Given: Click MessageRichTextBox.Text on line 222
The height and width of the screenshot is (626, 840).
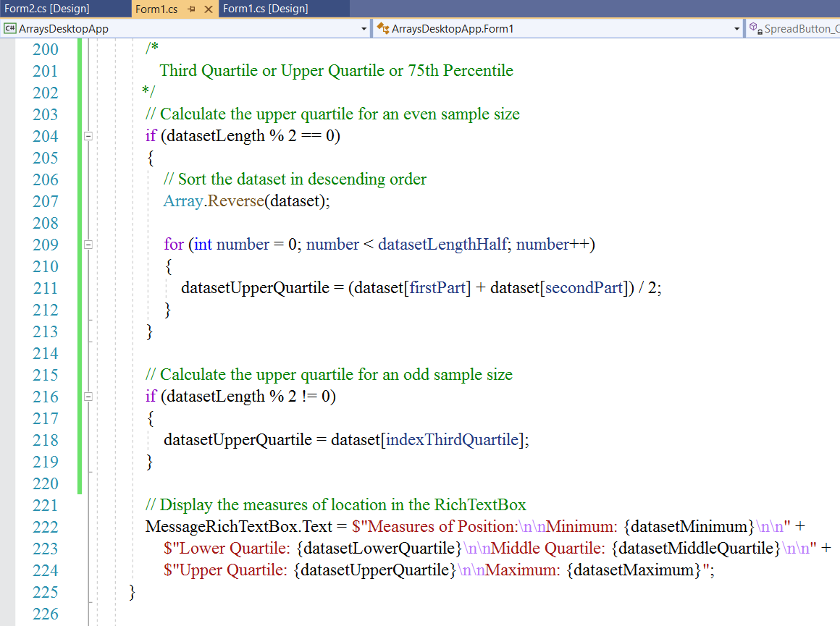Looking at the screenshot, I should (238, 527).
